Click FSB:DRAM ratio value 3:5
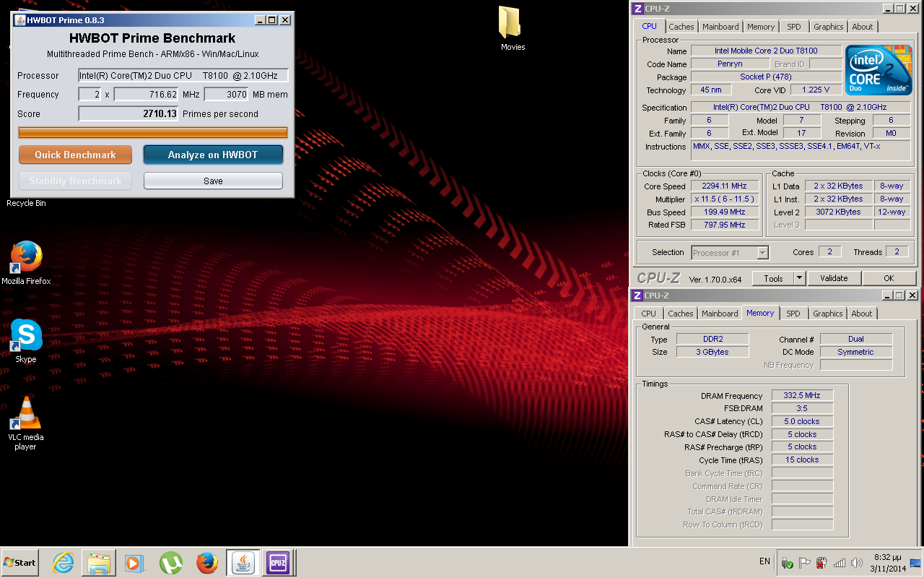 click(x=802, y=408)
